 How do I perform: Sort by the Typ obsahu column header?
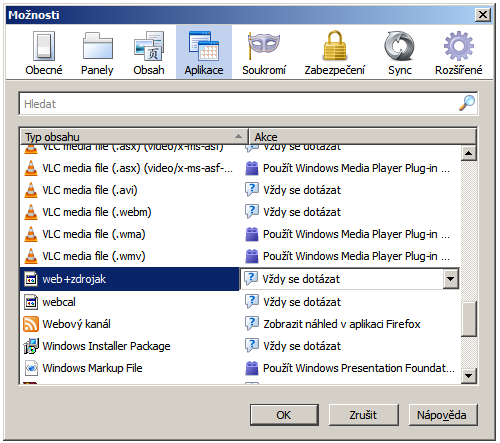(x=134, y=137)
